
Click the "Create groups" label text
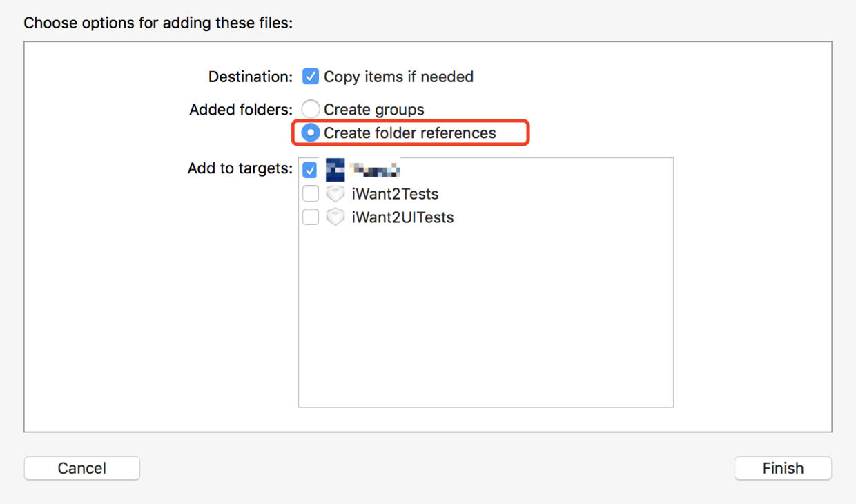pos(373,109)
